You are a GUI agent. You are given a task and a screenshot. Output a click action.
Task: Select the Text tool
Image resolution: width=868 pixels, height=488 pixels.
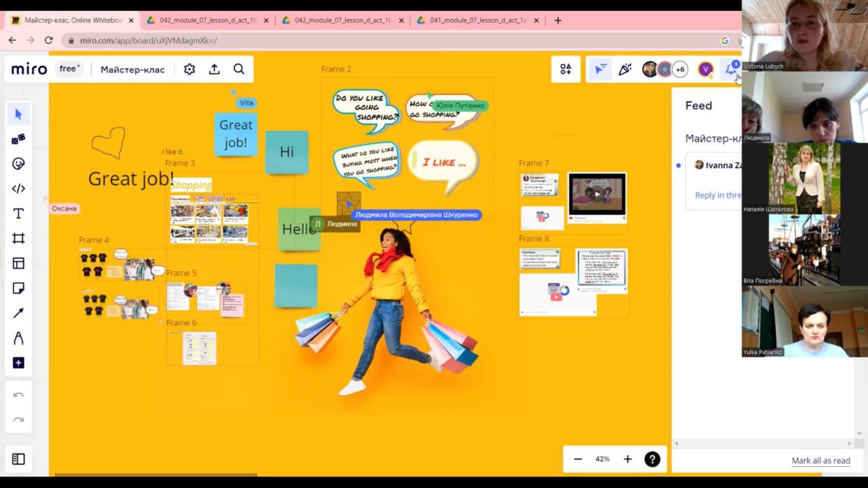pyautogui.click(x=18, y=213)
